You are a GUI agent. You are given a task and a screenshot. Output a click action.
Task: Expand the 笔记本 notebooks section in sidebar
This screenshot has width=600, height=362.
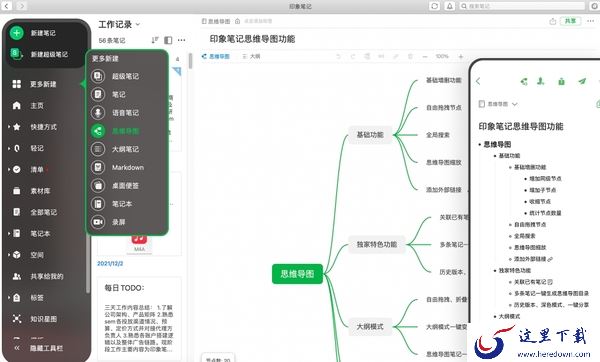point(9,233)
